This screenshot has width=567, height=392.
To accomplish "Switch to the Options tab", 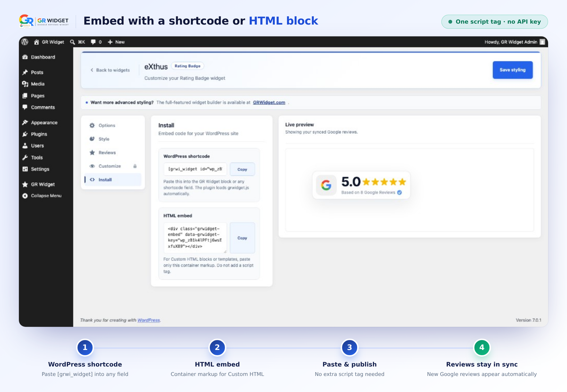I will [x=113, y=126].
